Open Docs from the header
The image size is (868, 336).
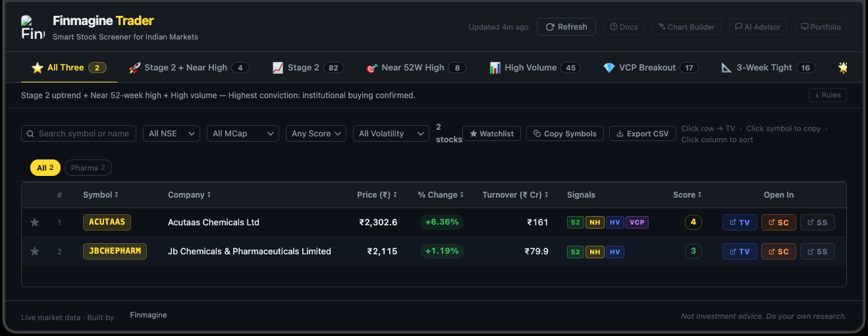click(x=624, y=27)
